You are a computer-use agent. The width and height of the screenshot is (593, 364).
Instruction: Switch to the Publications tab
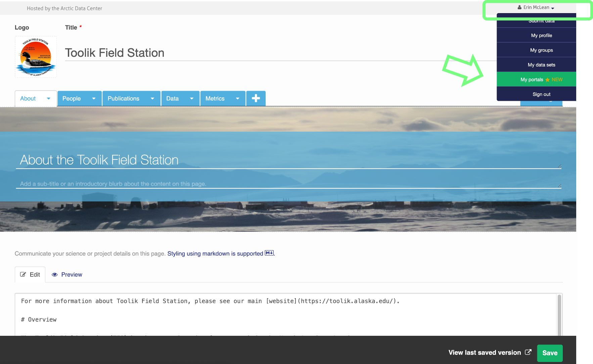[123, 98]
